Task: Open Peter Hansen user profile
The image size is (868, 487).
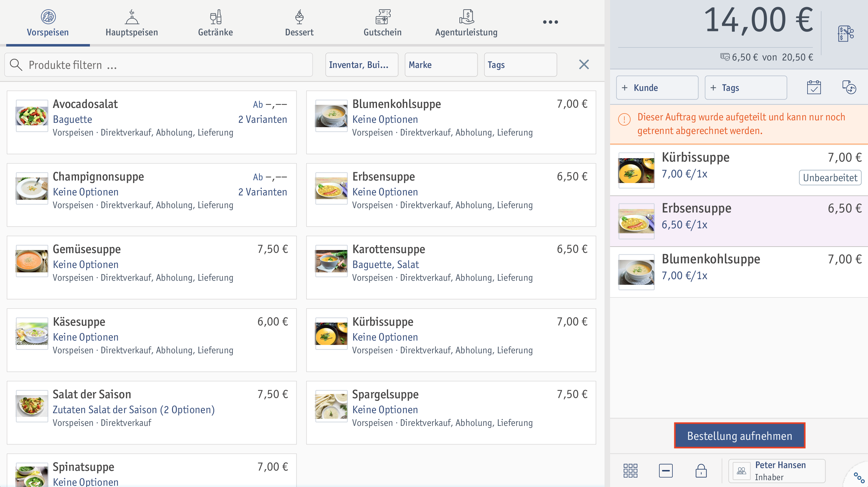Action: coord(777,471)
